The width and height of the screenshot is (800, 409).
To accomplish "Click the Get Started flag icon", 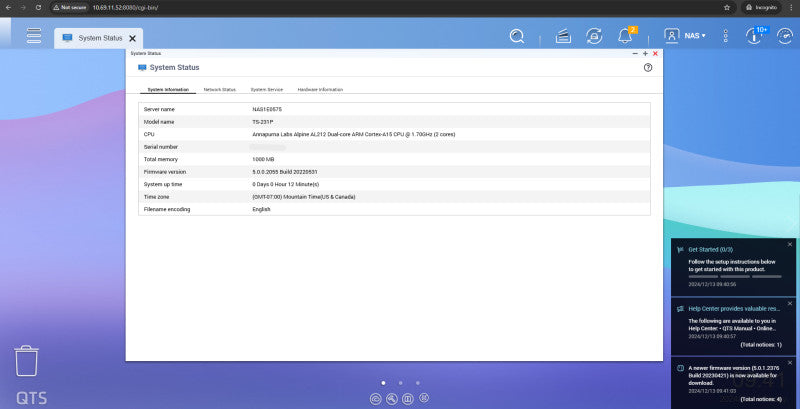I will pyautogui.click(x=680, y=250).
